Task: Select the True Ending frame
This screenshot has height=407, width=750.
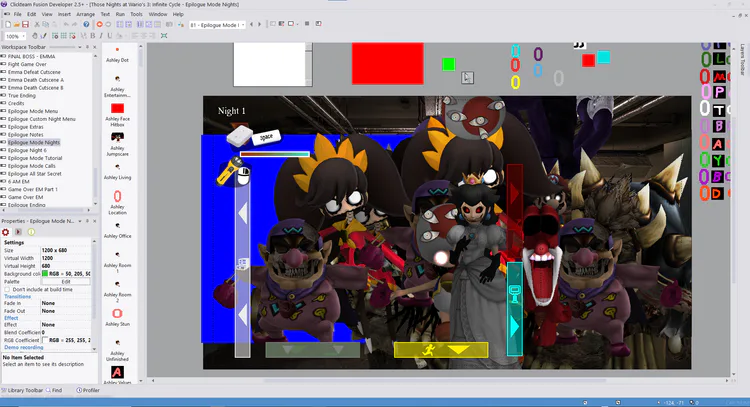Action: (x=22, y=96)
